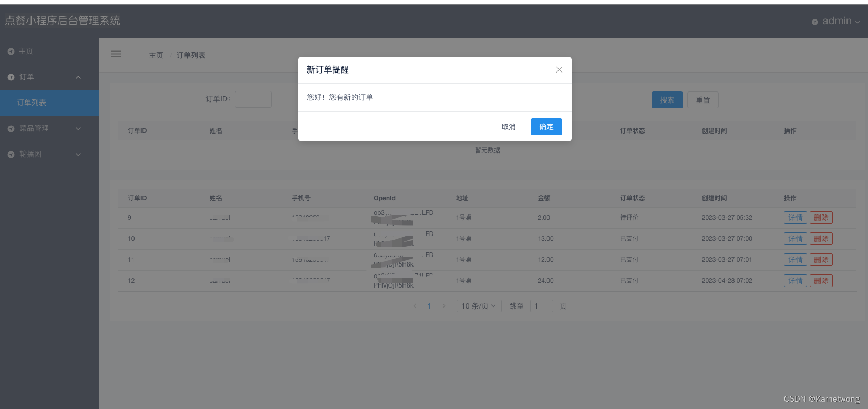Click the 轮播图 sidebar icon
Screen dimensions: 868x409
coord(11,155)
